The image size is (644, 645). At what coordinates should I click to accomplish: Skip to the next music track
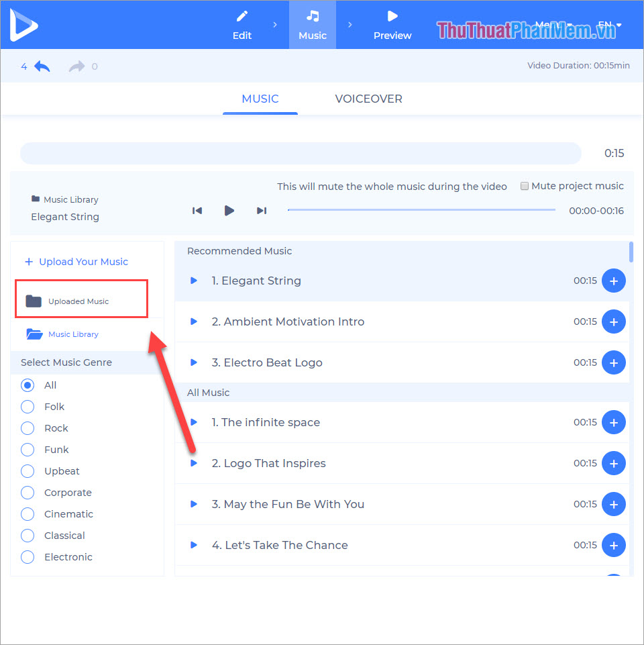pyautogui.click(x=262, y=211)
